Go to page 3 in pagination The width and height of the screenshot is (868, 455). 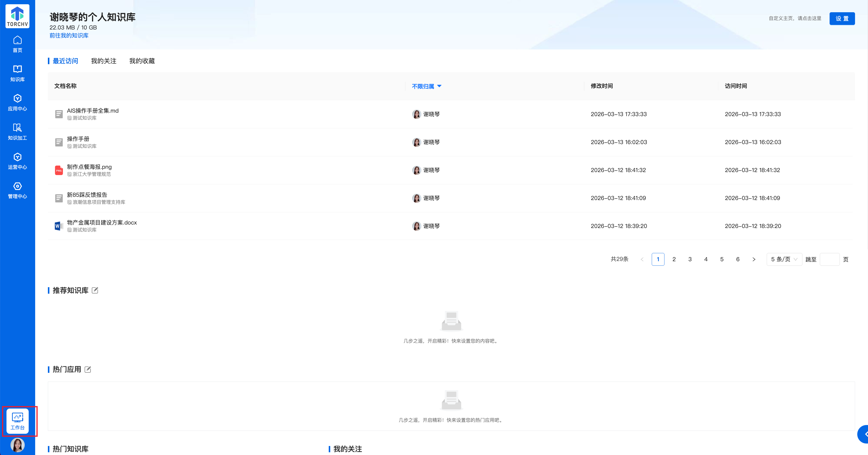[690, 259]
